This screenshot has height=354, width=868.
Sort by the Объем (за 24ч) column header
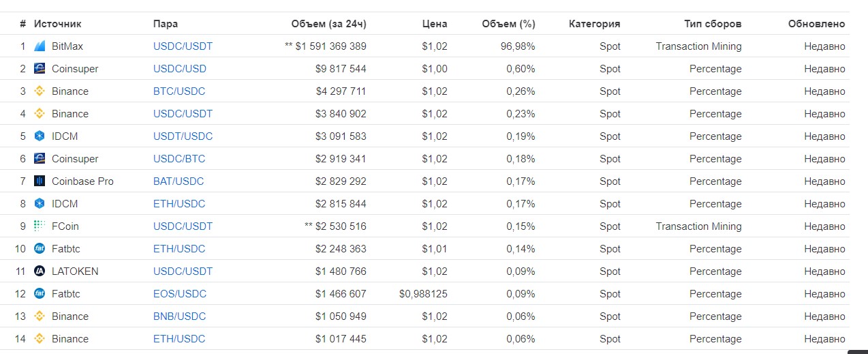[x=328, y=24]
